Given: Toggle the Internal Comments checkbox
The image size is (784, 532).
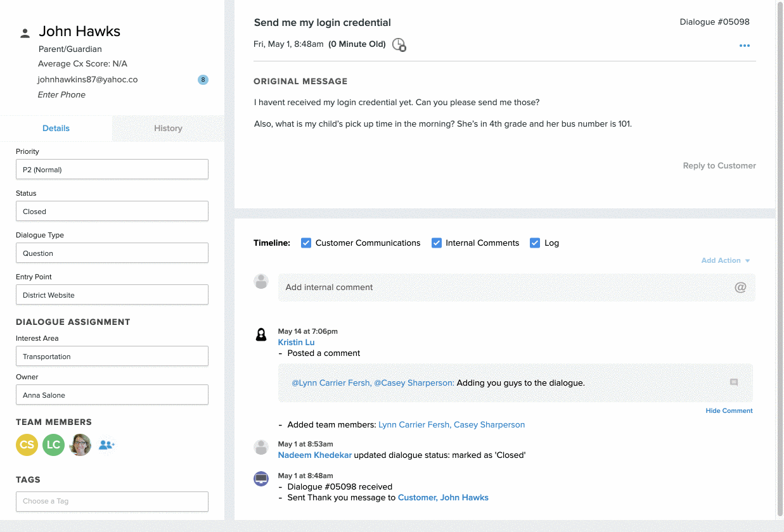Looking at the screenshot, I should (x=437, y=243).
